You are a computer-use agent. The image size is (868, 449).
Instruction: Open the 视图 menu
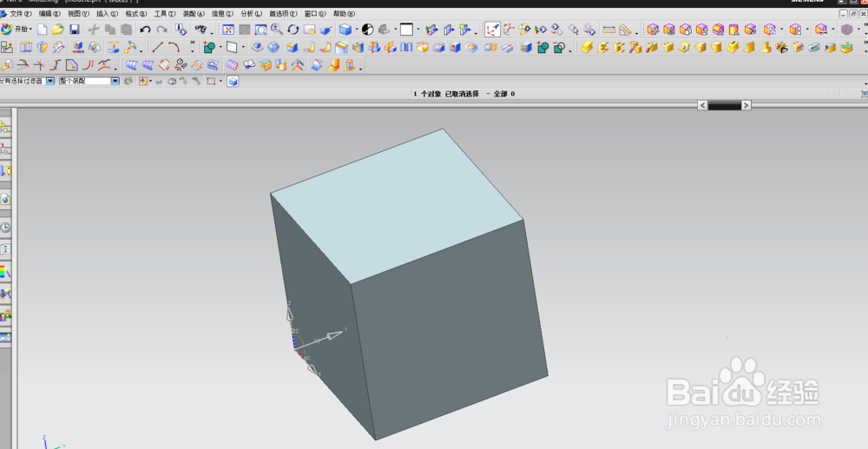tap(78, 14)
